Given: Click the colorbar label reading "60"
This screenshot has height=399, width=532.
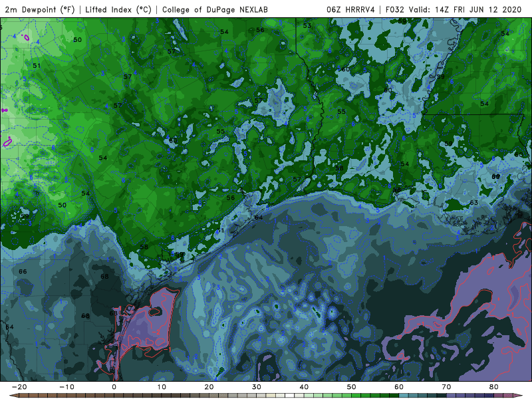Looking at the screenshot, I should pyautogui.click(x=399, y=387).
